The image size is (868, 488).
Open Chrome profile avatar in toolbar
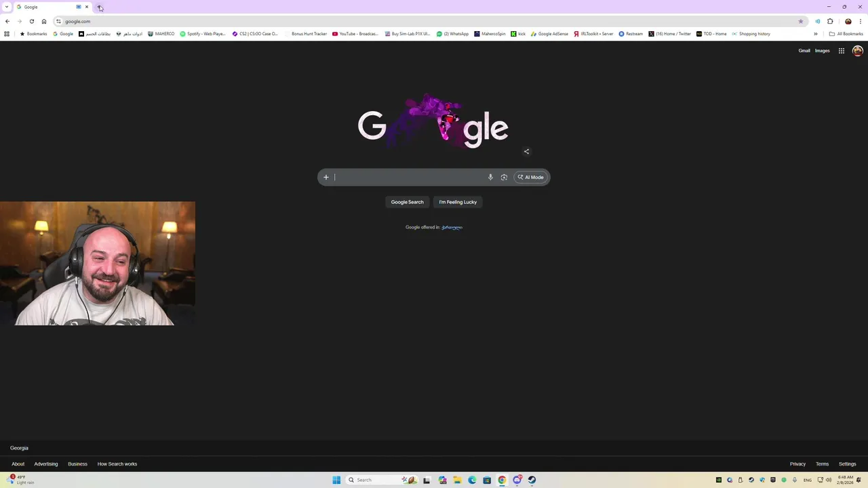[848, 21]
